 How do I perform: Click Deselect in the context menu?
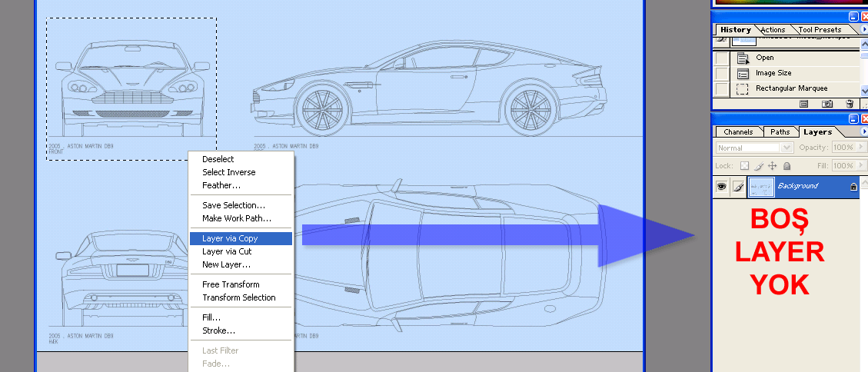[218, 159]
